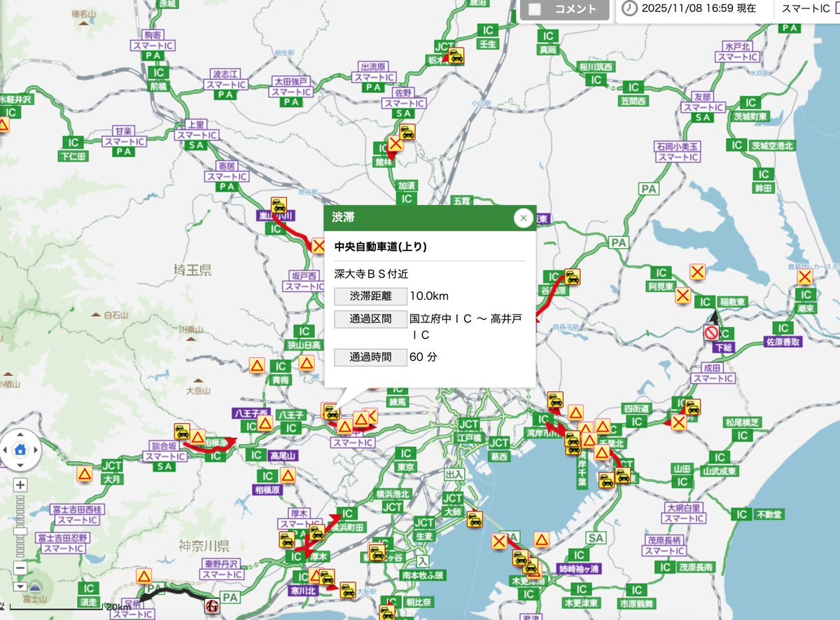Click the congestion car icon near 谷田部

click(x=573, y=277)
